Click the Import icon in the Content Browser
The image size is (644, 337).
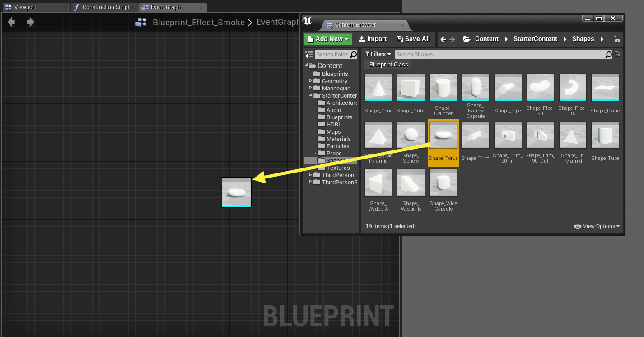coord(363,39)
